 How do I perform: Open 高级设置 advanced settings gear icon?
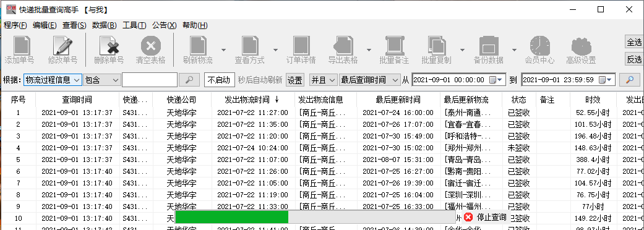point(581,46)
